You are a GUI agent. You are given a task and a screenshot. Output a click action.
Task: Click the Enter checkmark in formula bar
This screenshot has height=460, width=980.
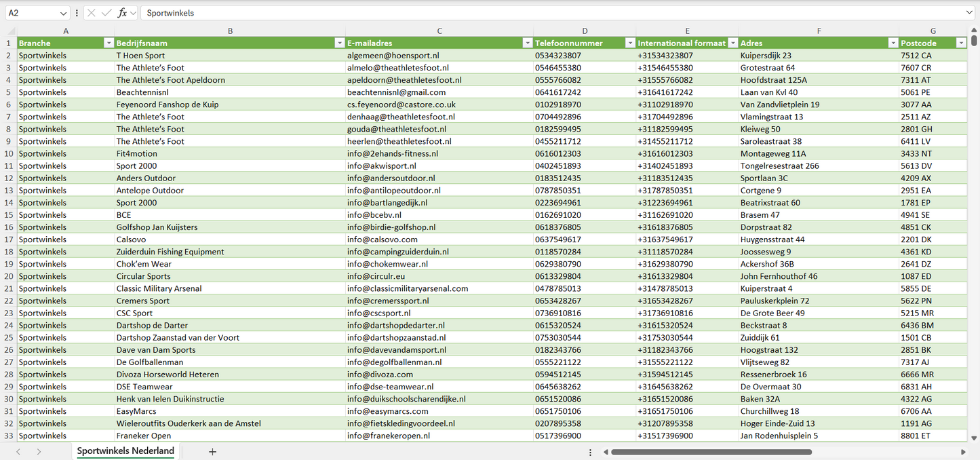point(106,13)
